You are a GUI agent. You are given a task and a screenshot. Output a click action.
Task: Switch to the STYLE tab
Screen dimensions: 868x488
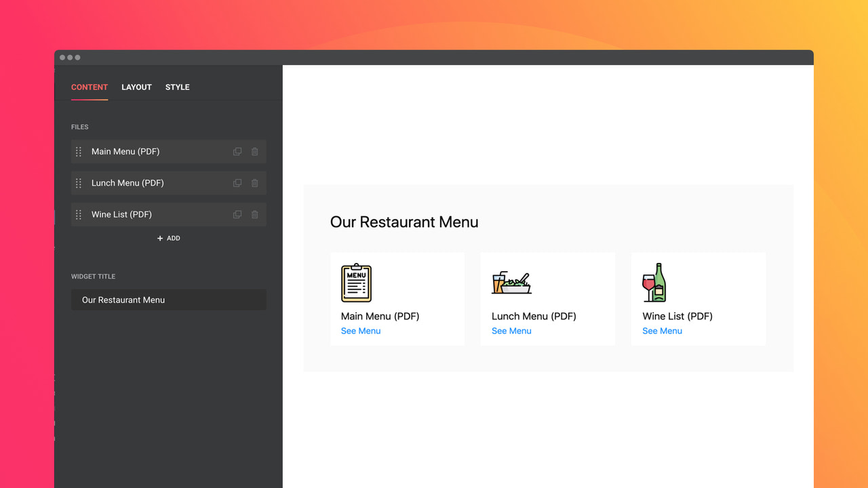[x=177, y=87]
